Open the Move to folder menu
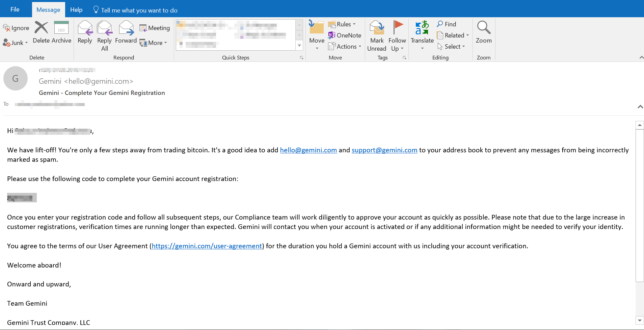Viewport: 644px width, 330px height. pos(317,35)
